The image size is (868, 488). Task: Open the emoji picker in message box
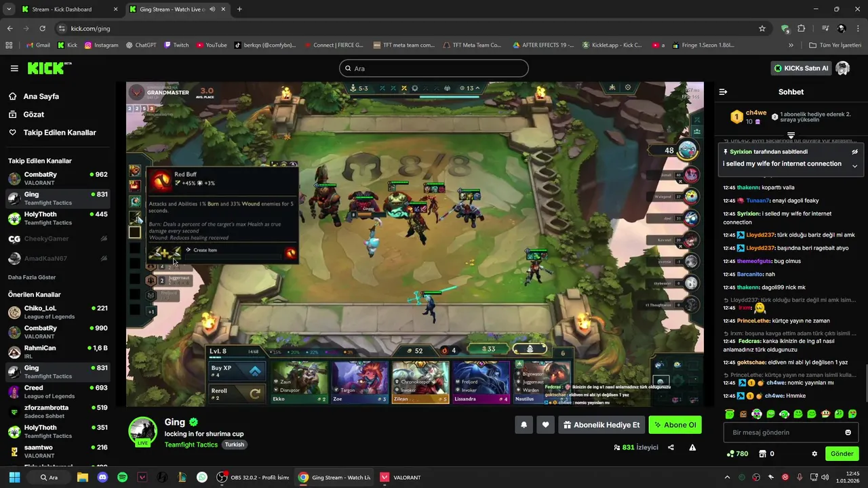(x=848, y=432)
